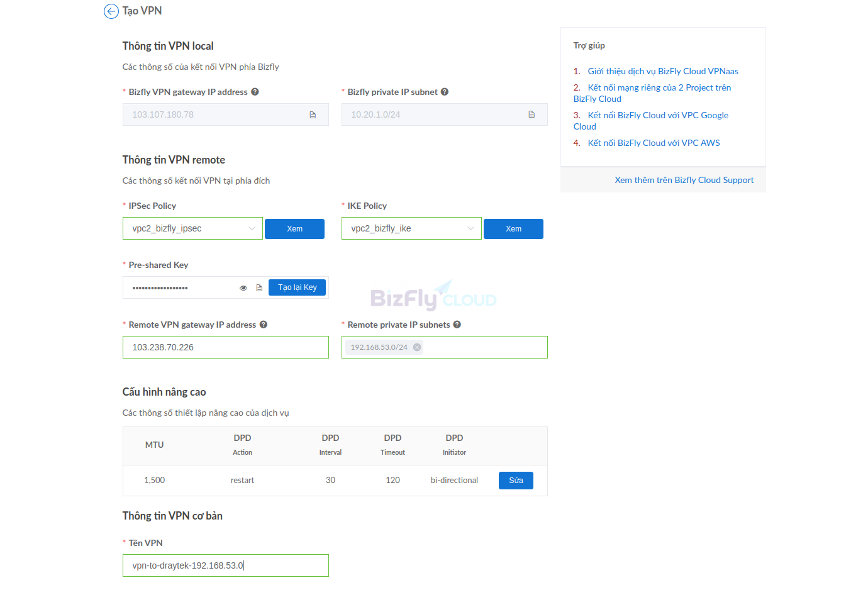Viewport: 868px width, 590px height.
Task: Remove the 192.168.53.0/24 subnet tag
Action: (x=417, y=347)
